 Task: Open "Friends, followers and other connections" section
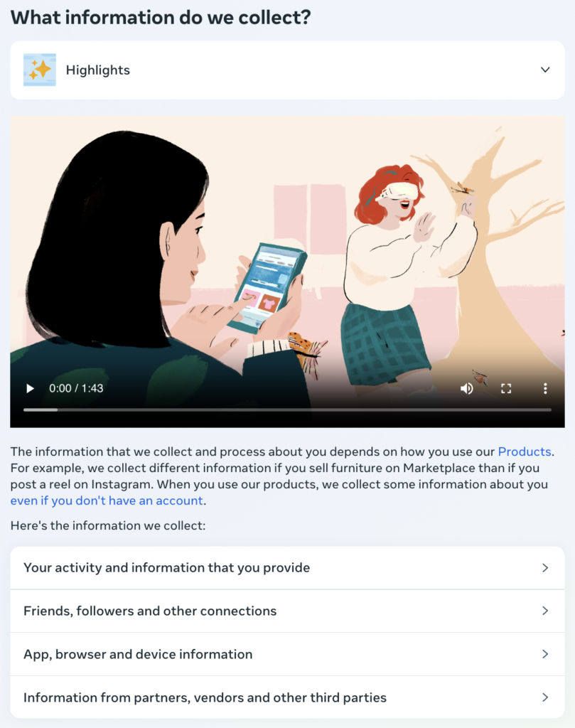pyautogui.click(x=287, y=611)
